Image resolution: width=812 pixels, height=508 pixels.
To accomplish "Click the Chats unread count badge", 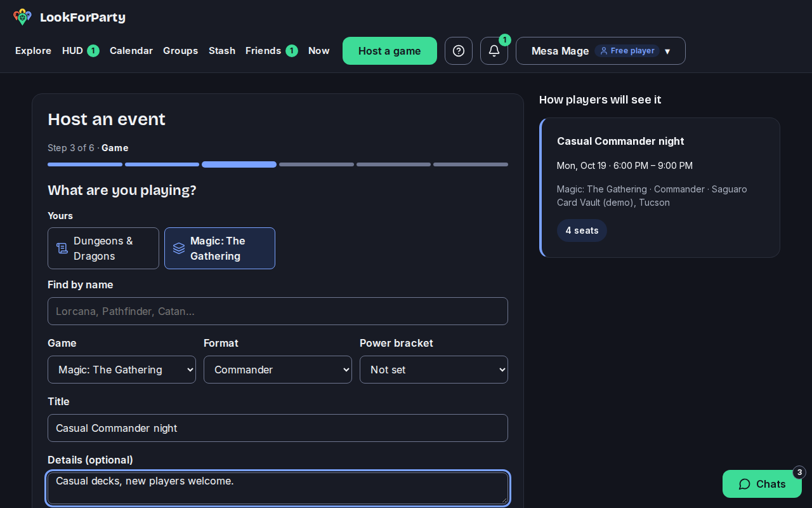I will 799,472.
